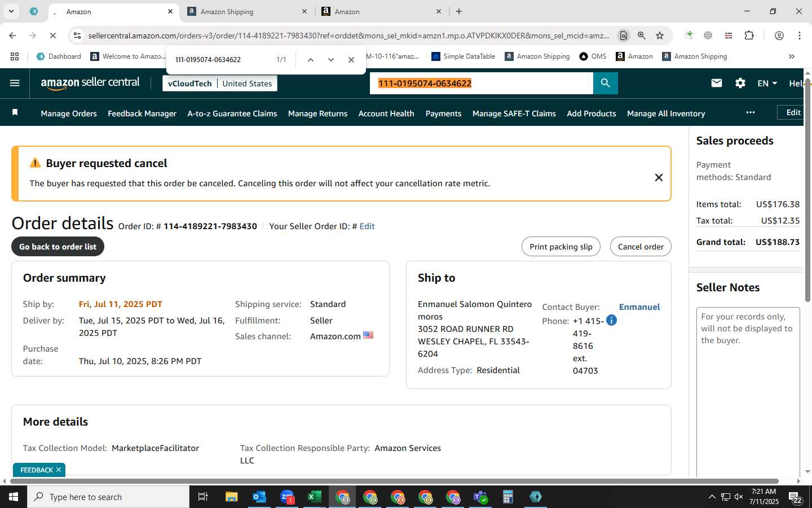Open Outlook from the taskbar
The height and width of the screenshot is (508, 812).
[259, 497]
